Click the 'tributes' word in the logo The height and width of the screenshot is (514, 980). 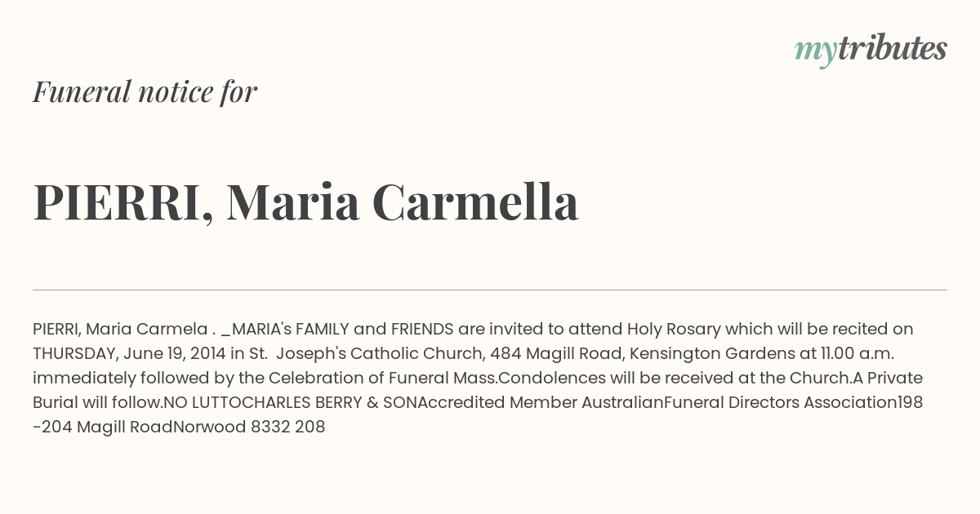(892, 48)
